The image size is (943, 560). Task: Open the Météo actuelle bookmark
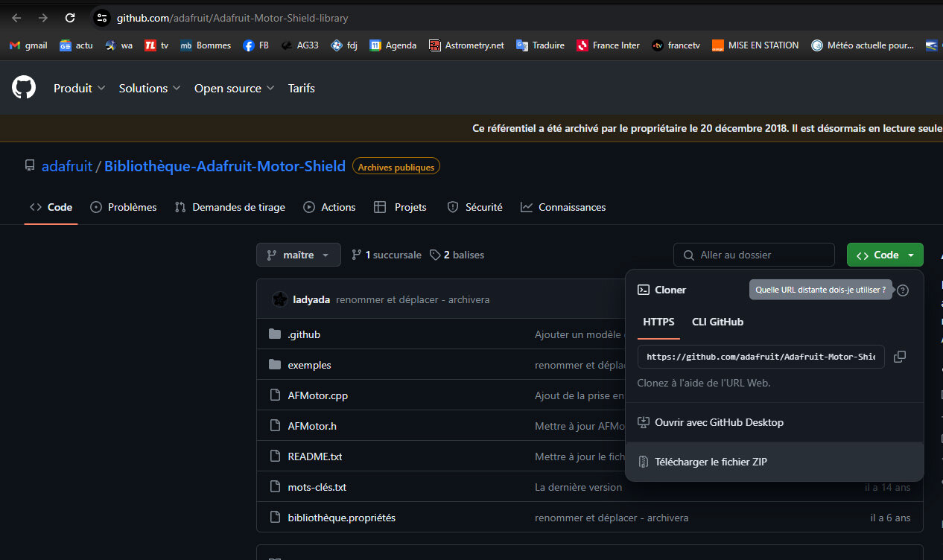[863, 45]
